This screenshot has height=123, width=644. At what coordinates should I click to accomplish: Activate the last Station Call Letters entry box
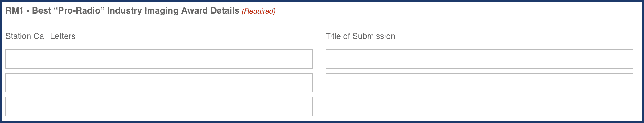[x=159, y=106]
